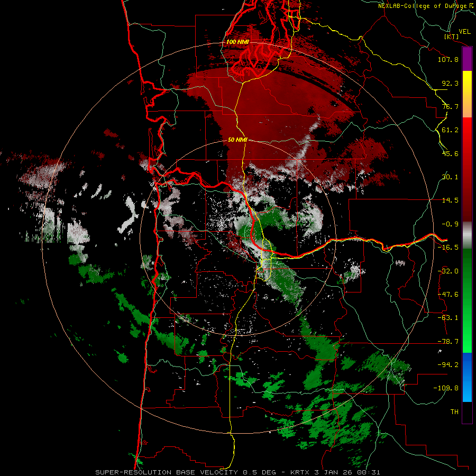Click the 50 NMI range ring label

(237, 140)
